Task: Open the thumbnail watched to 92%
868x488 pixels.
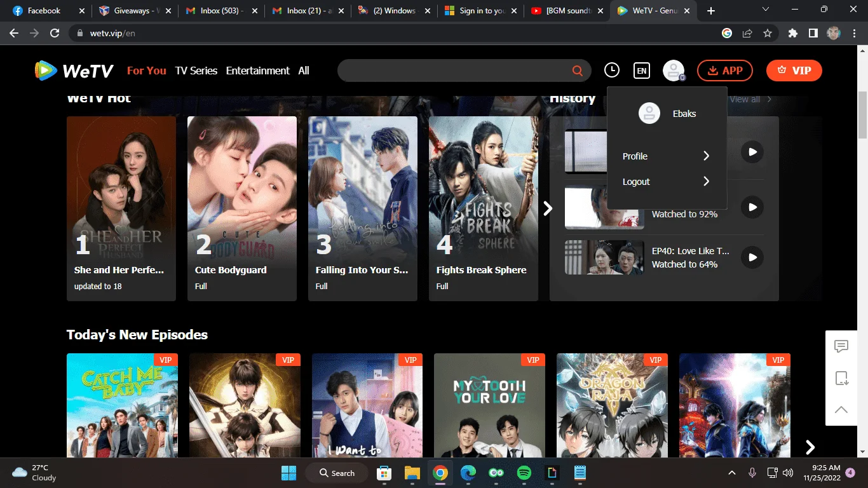Action: pos(604,207)
